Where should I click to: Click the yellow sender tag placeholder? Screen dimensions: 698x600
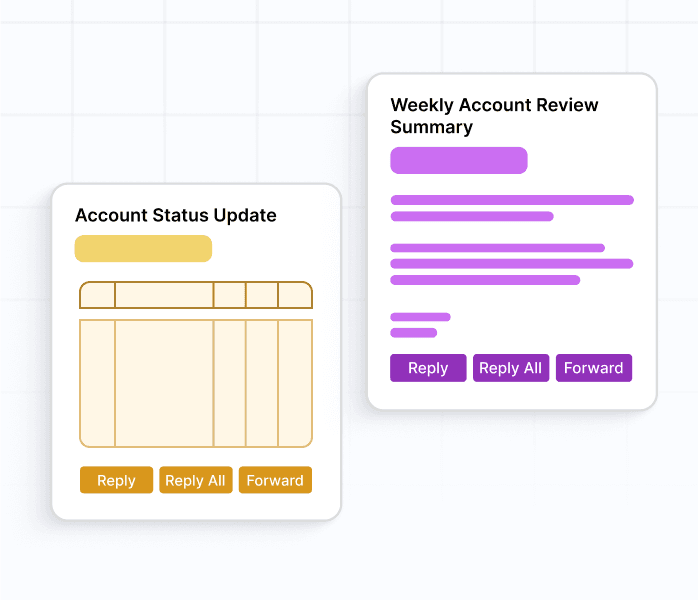tap(143, 248)
